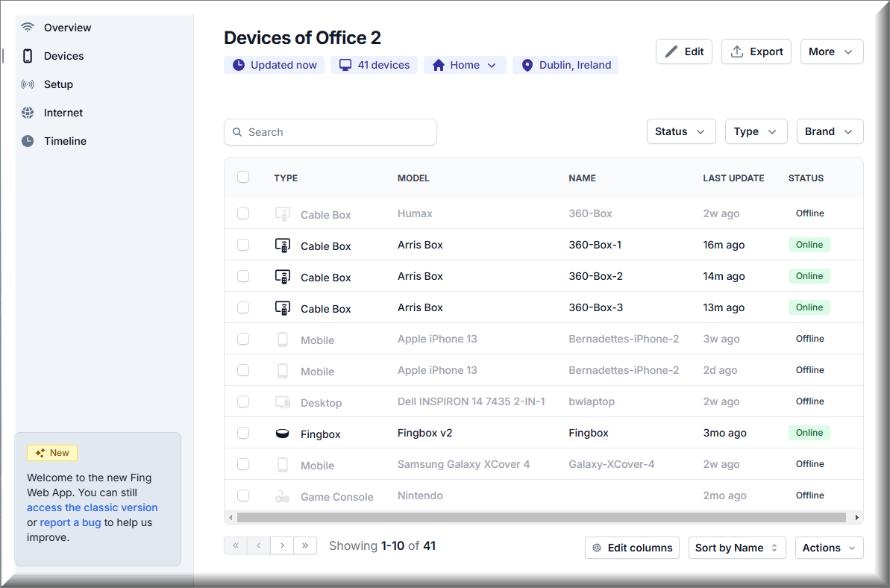890x588 pixels.
Task: Open the Actions menu at the bottom
Action: coord(829,548)
